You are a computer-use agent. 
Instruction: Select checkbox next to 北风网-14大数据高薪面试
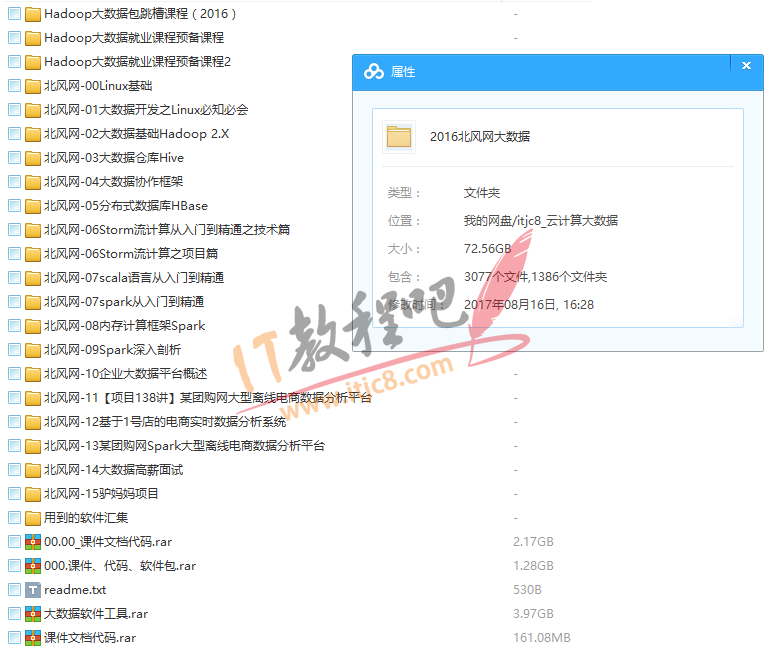[15, 470]
